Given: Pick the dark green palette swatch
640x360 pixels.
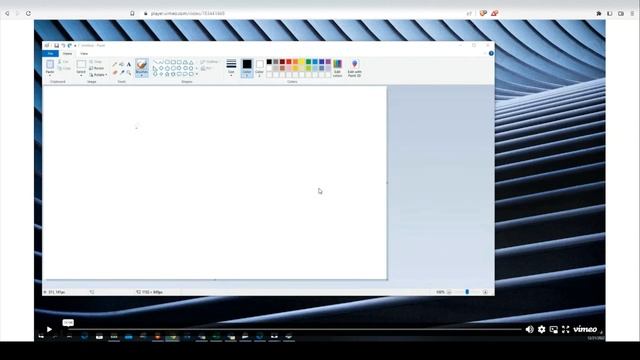Looking at the screenshot, I should click(308, 62).
